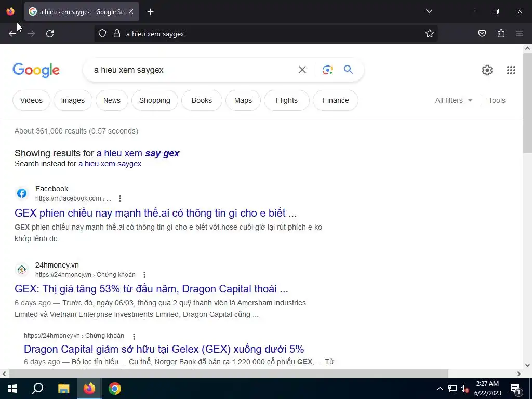
Task: Click the padlock site info icon
Action: tap(117, 34)
